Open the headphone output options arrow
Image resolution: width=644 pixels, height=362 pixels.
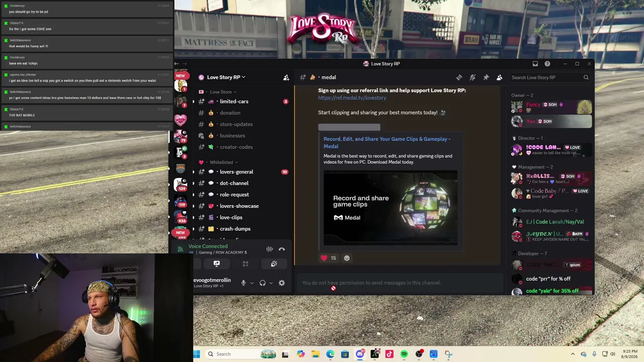click(x=271, y=283)
